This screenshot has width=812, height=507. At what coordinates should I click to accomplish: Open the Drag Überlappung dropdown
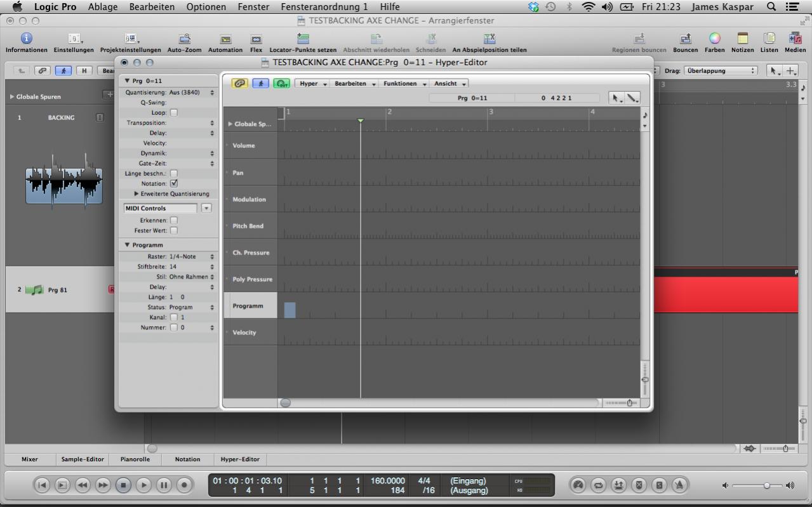721,71
